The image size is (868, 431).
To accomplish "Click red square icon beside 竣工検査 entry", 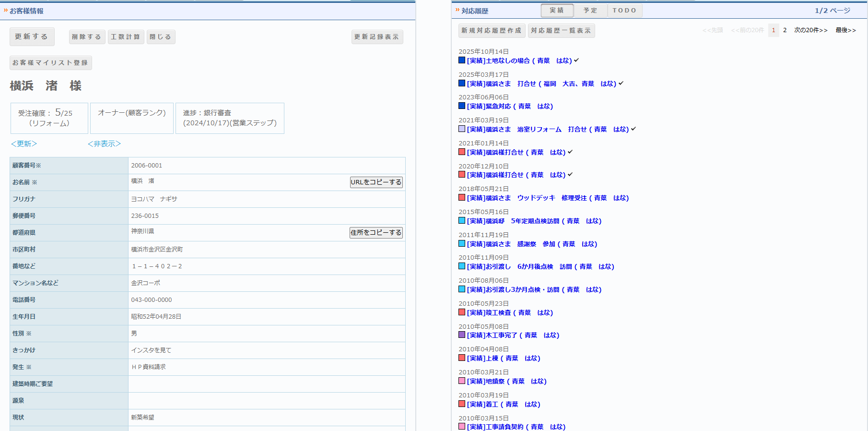I will 462,312.
